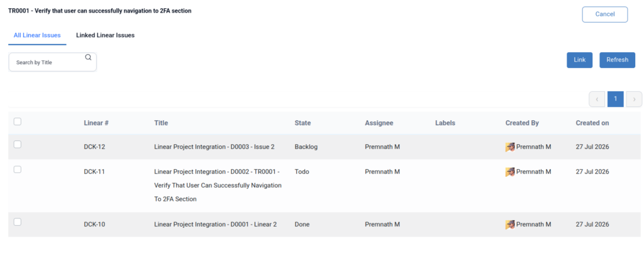Click Premnath M avatar in DCK-11 row
This screenshot has width=644, height=258.
(x=510, y=172)
